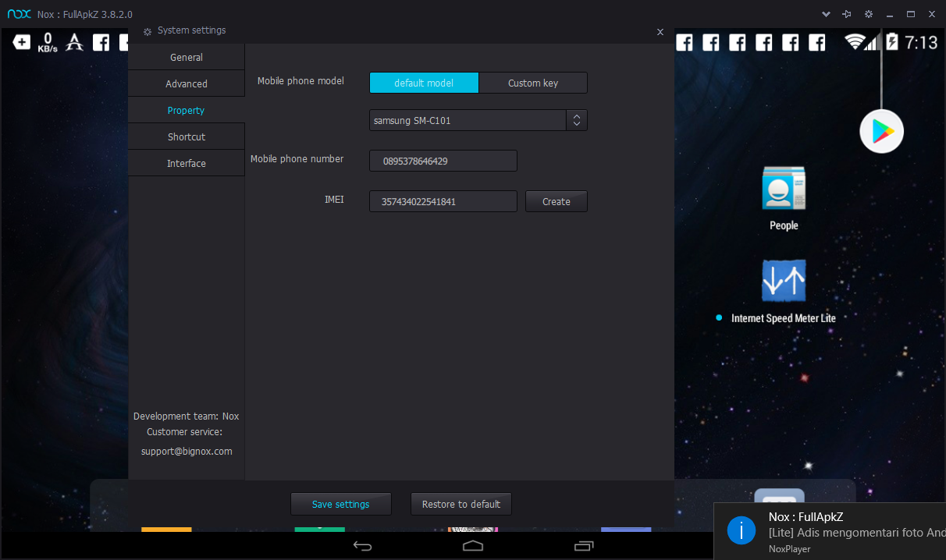The image size is (946, 560).
Task: Click the support@bignox.com email text
Action: point(187,452)
